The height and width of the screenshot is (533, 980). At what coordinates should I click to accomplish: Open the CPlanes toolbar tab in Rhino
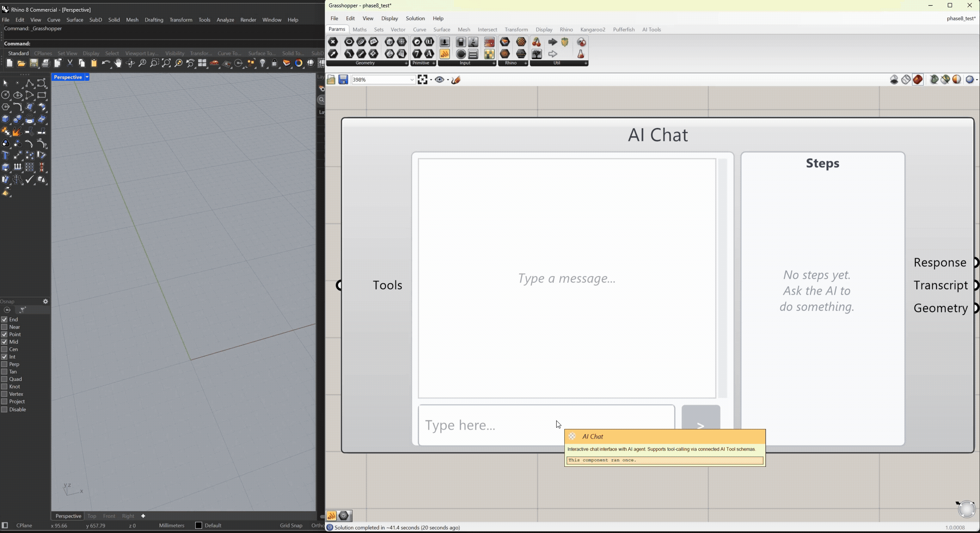pos(43,53)
